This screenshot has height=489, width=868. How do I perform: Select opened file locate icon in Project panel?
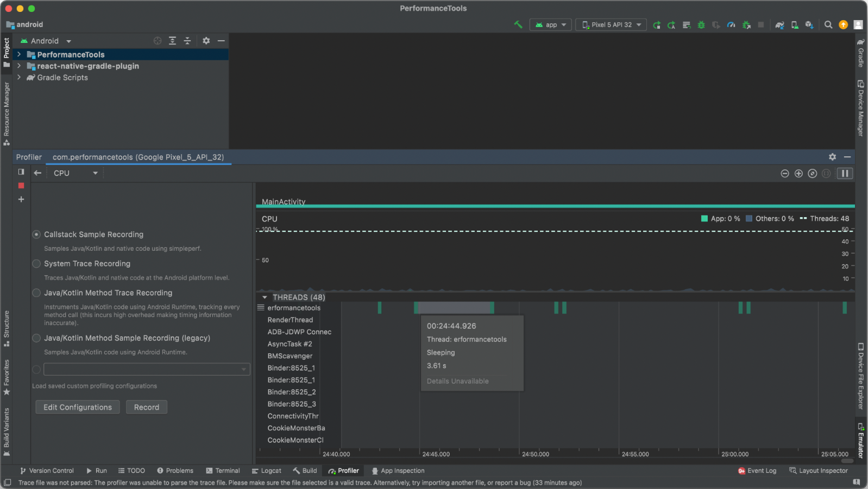158,41
